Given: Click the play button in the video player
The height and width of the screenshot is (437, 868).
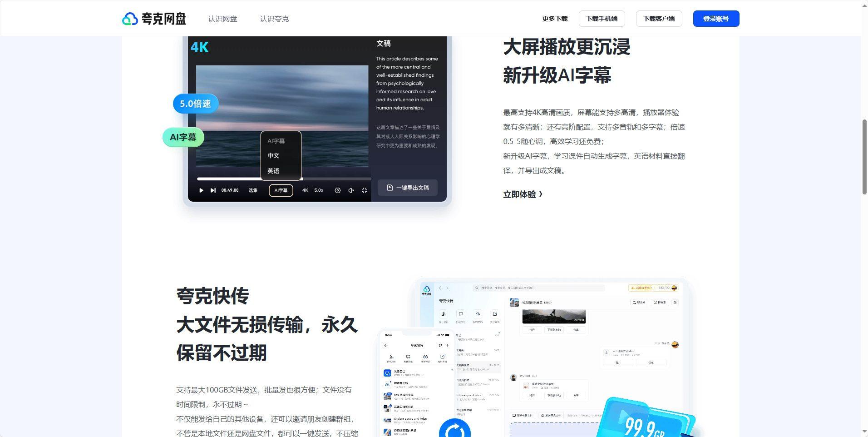Looking at the screenshot, I should pos(201,190).
